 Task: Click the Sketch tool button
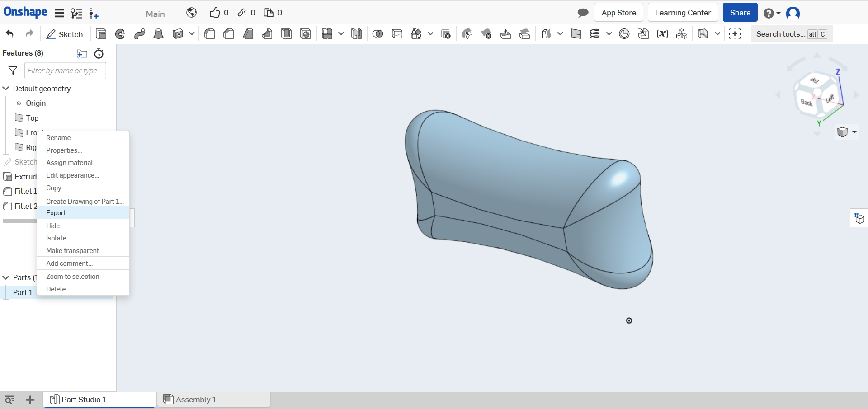pyautogui.click(x=65, y=34)
